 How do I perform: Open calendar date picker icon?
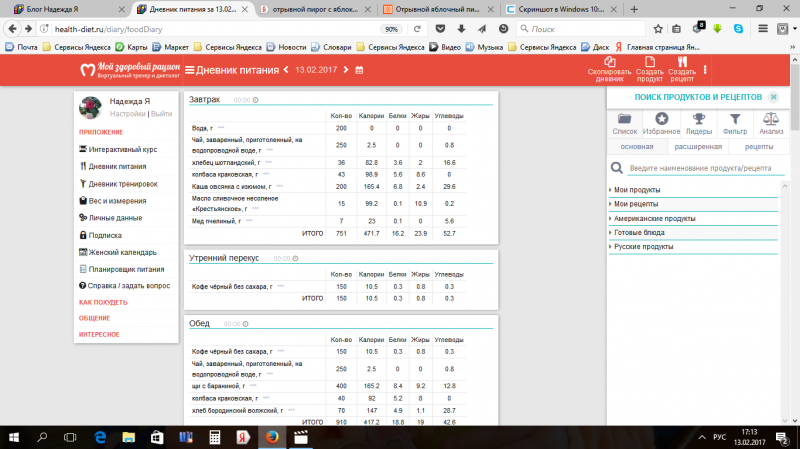coord(359,70)
